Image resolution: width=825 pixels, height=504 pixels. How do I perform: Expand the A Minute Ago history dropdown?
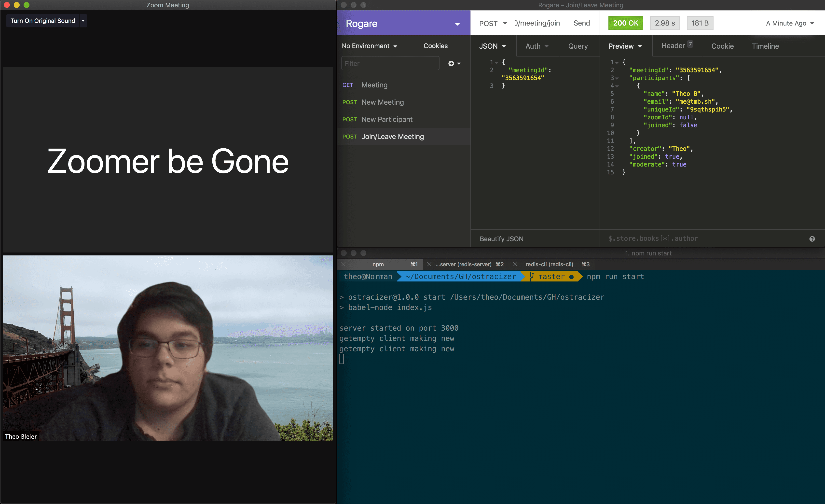(x=789, y=23)
